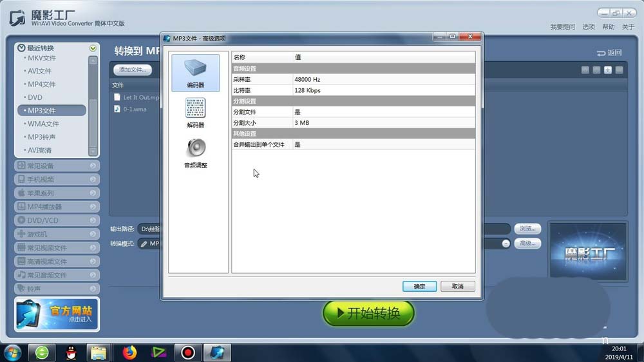
Task: Expand the 苹果系列 category
Action: (57, 193)
